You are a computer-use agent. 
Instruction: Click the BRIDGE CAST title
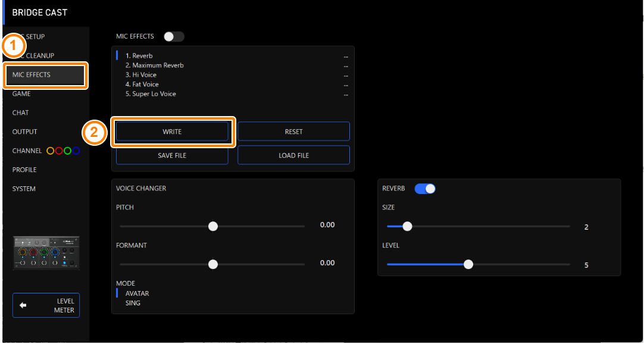(x=39, y=12)
